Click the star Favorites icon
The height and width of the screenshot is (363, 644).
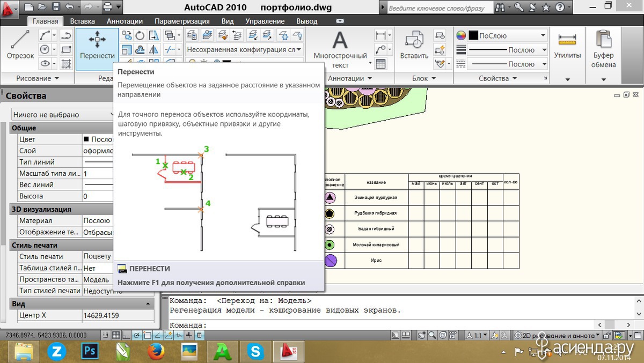546,8
